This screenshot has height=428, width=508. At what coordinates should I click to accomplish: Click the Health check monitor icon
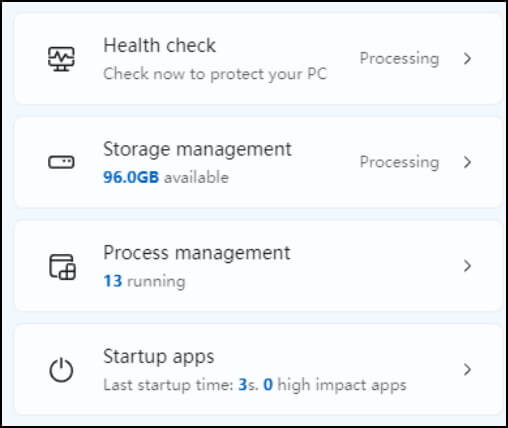pos(61,59)
